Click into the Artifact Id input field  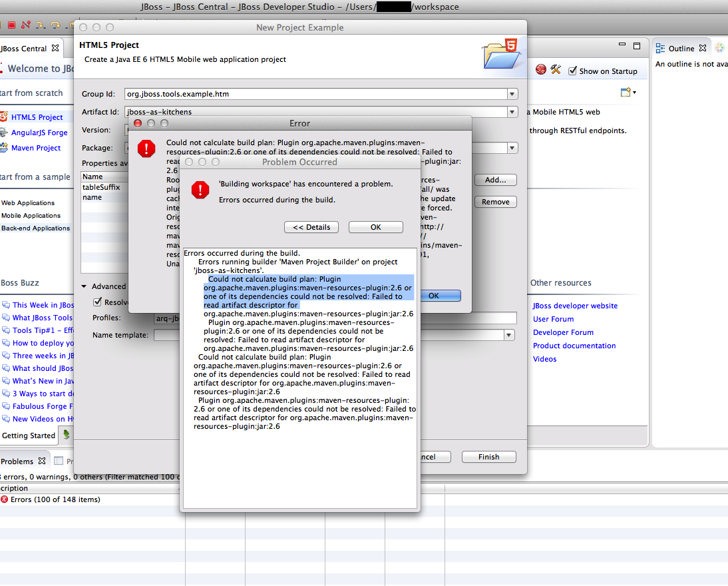click(x=315, y=111)
